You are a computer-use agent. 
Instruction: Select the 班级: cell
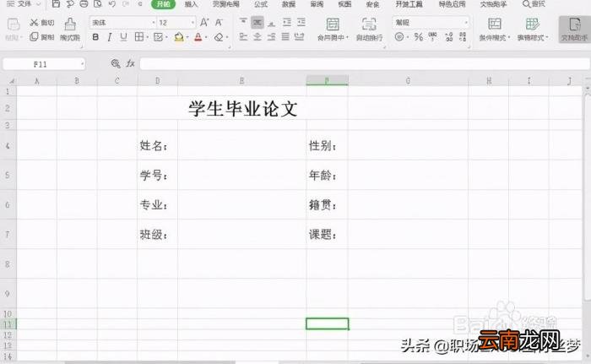click(158, 234)
